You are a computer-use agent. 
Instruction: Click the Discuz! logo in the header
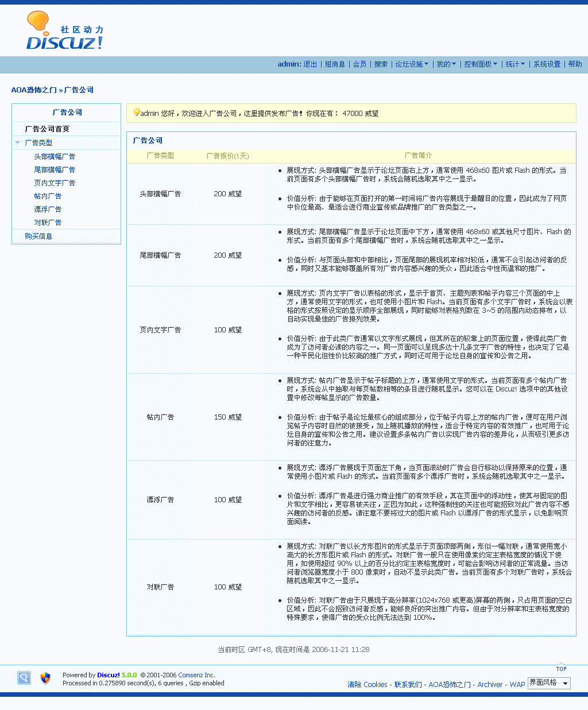click(x=64, y=32)
